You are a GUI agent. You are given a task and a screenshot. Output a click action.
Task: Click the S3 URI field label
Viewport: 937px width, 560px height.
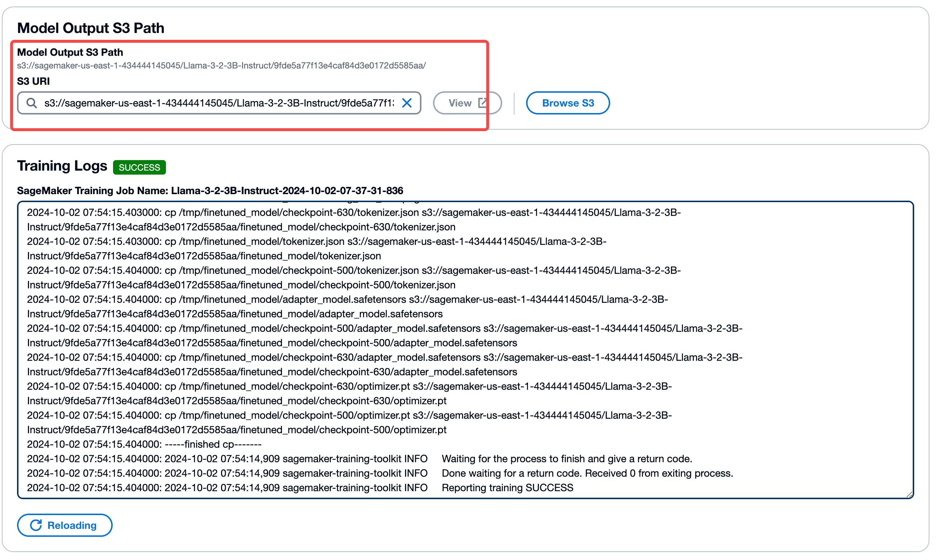tap(33, 81)
